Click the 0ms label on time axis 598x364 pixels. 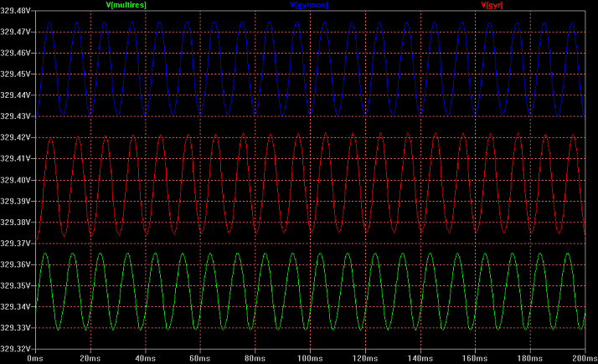pyautogui.click(x=35, y=357)
